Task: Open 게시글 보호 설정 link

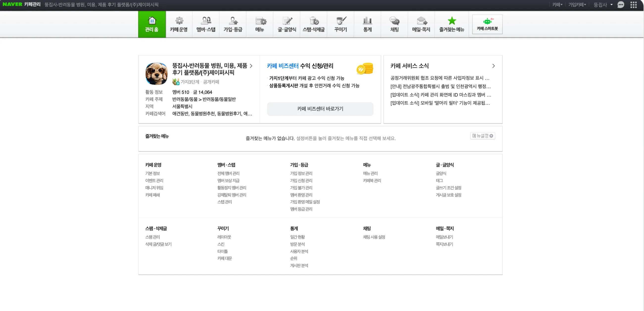Action: pyautogui.click(x=448, y=195)
